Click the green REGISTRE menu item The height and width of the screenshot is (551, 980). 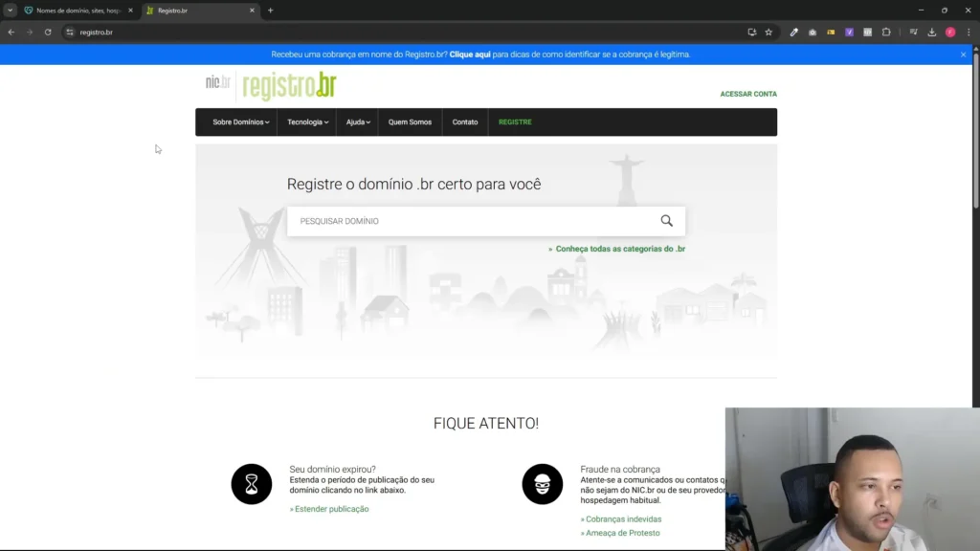[x=515, y=121]
